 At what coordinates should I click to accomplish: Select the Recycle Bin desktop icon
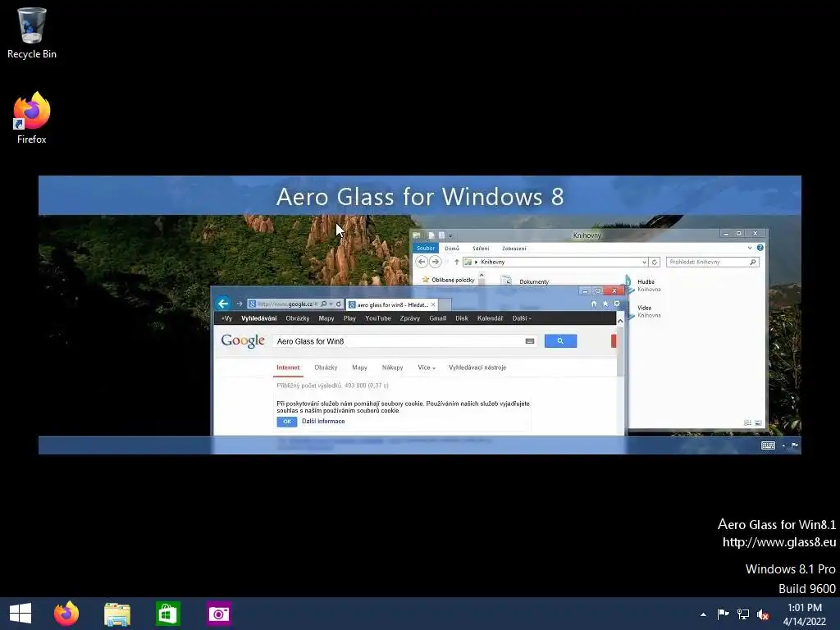pyautogui.click(x=32, y=33)
